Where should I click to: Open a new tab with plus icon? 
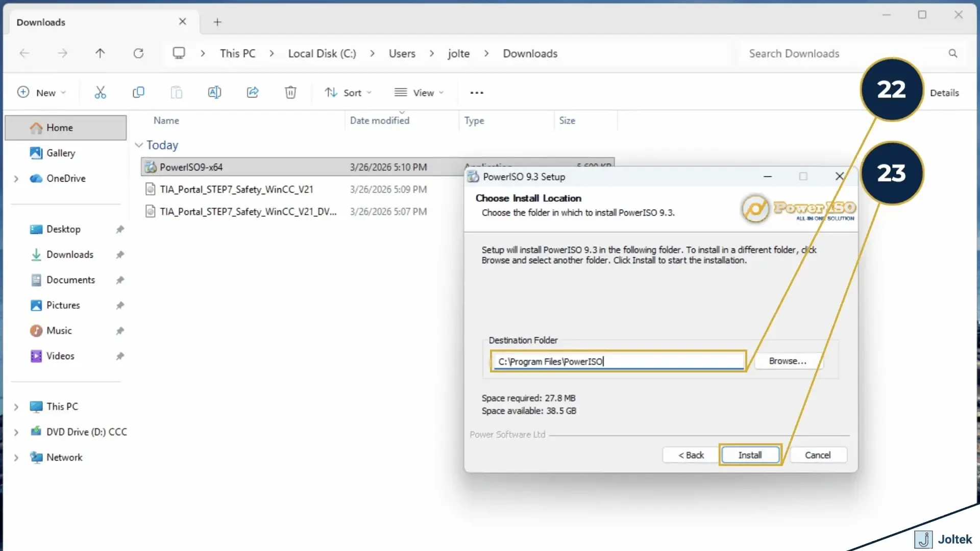(217, 22)
